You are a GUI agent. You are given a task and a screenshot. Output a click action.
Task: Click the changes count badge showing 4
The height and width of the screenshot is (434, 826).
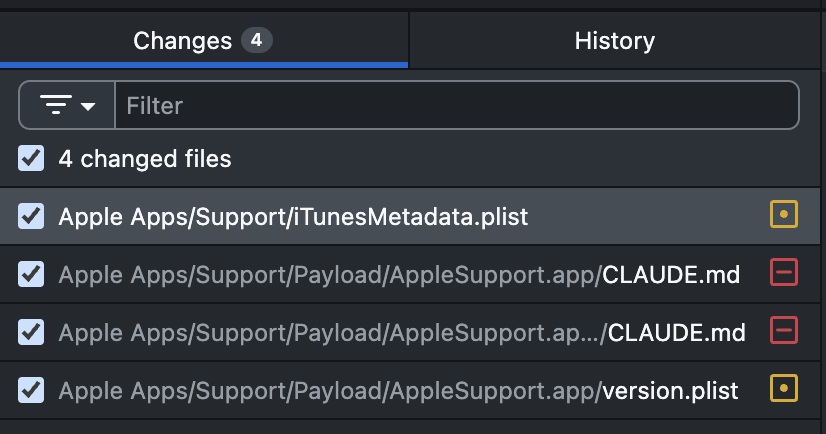pyautogui.click(x=257, y=40)
